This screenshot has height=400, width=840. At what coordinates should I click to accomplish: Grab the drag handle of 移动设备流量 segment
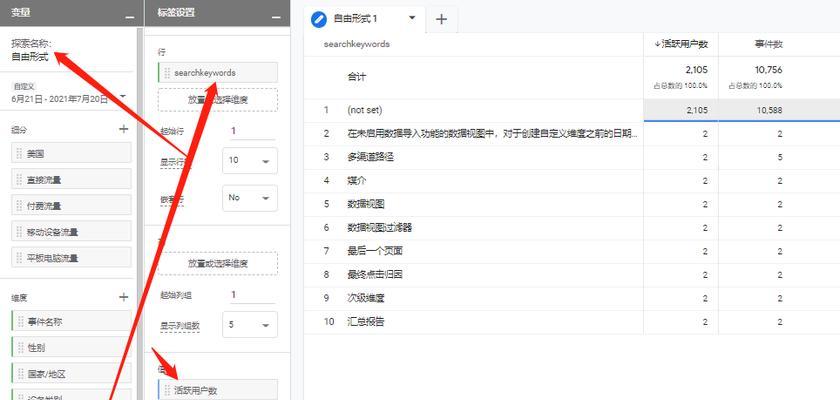tap(20, 232)
